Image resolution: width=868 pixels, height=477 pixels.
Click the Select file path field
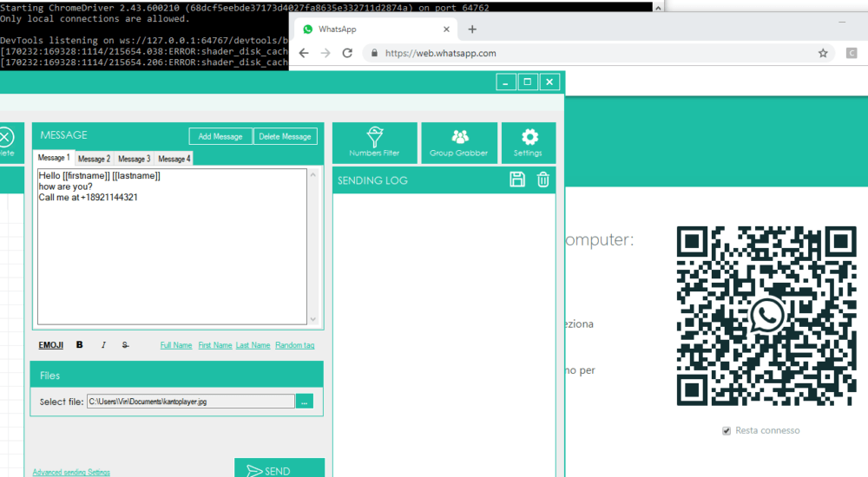[190, 402]
